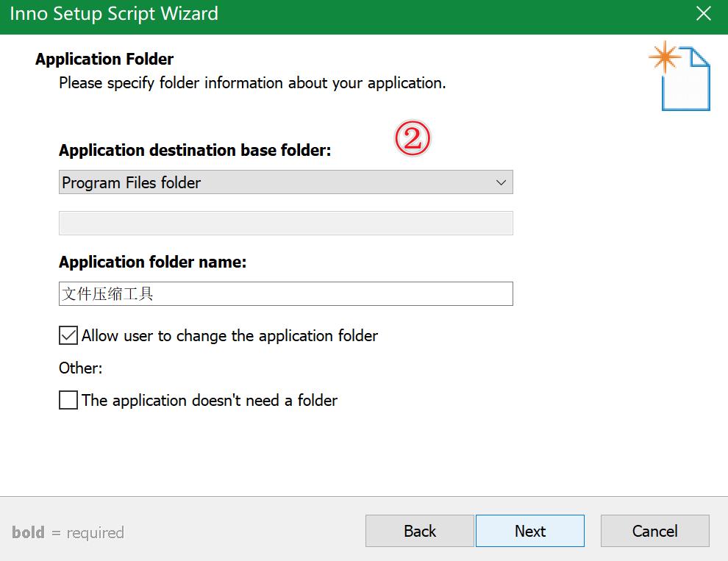Click the Application folder name field
The height and width of the screenshot is (561, 728).
point(285,293)
